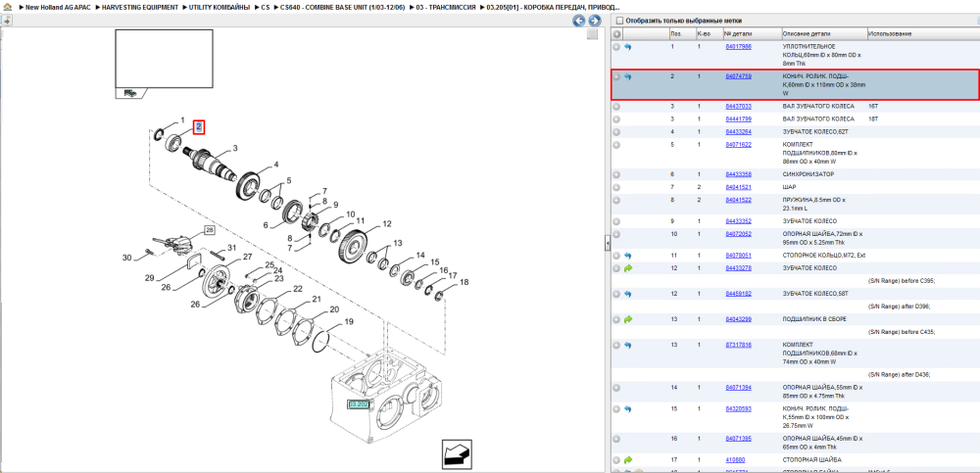
Task: Open the 03.205[01] - КОРОБКА ПЕРЕДАЧ breadcrumb
Action: click(x=554, y=7)
